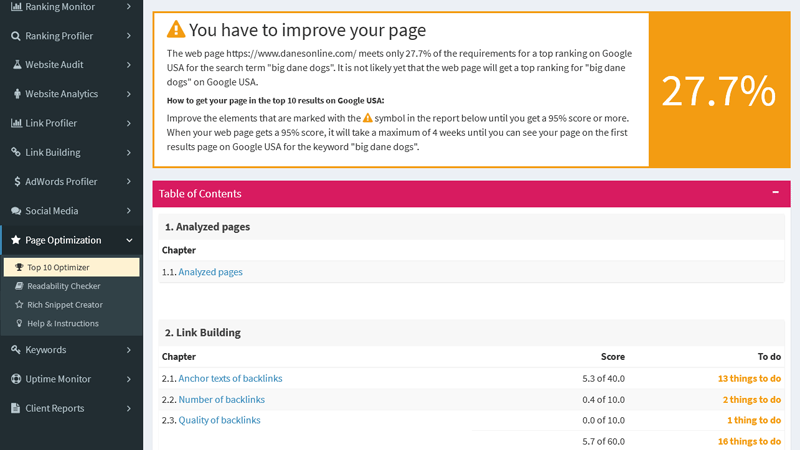Expand the Website Audit chevron

click(x=129, y=65)
